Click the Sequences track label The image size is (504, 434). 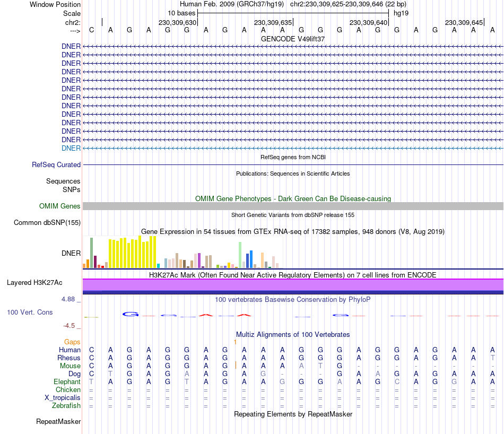(x=63, y=181)
